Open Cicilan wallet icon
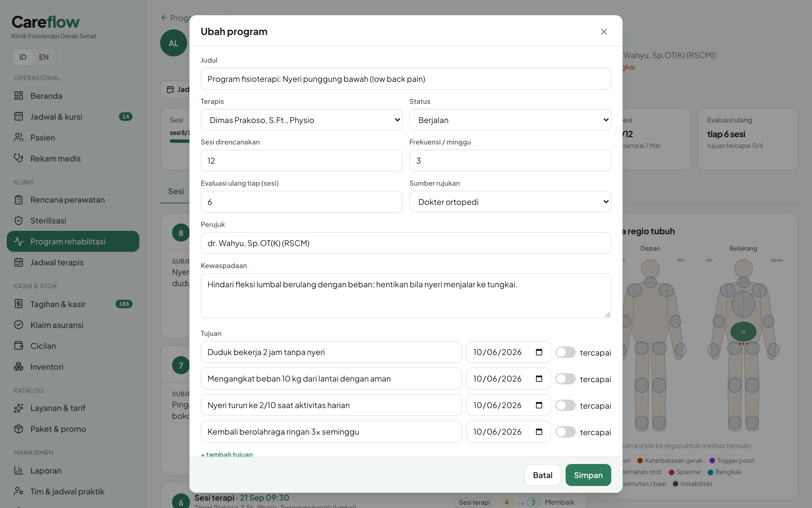The image size is (812, 508). (x=18, y=346)
